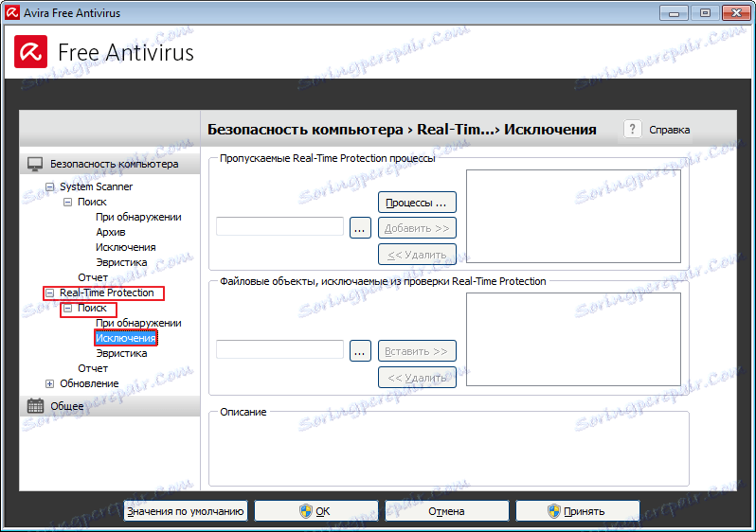The image size is (756, 532).
Task: Click the file object path input field
Action: (x=279, y=350)
